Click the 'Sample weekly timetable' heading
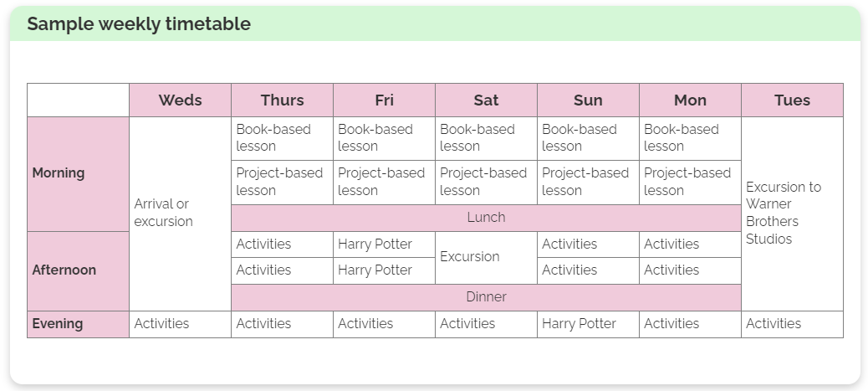The width and height of the screenshot is (868, 391). coord(139,23)
